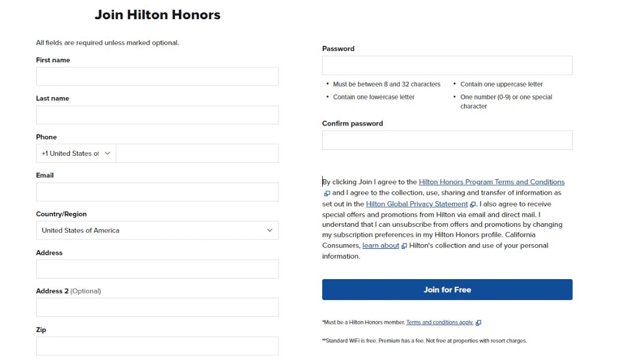
Task: View the Hilton Global Privacy Statement
Action: (415, 204)
